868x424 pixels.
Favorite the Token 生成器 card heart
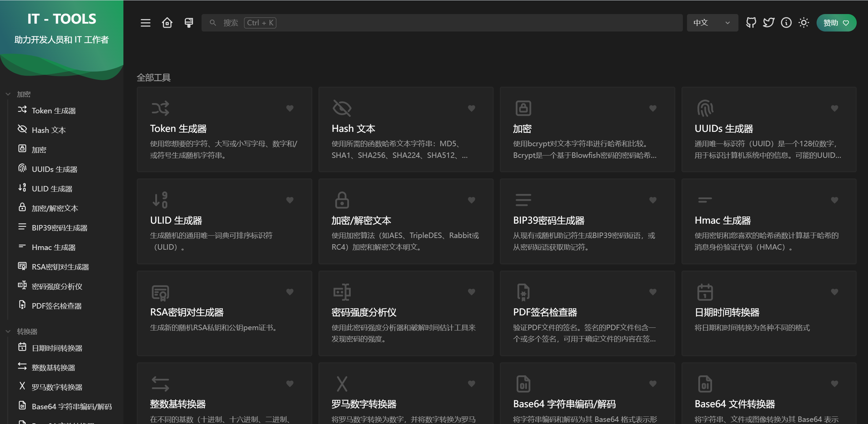coord(290,108)
